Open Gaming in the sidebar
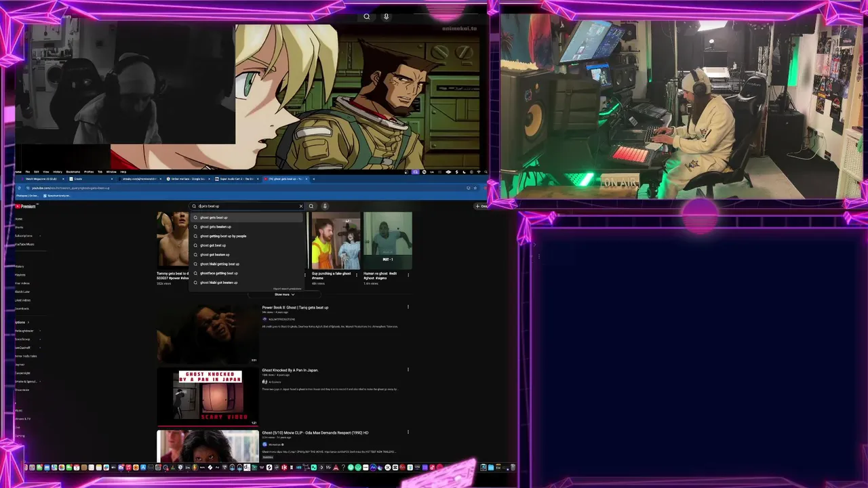This screenshot has height=488, width=868. click(20, 436)
